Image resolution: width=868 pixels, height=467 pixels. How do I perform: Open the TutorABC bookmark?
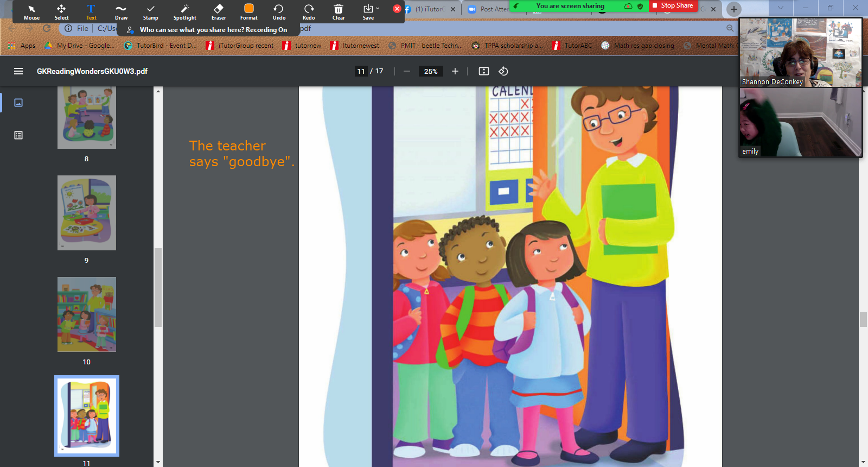click(x=572, y=46)
